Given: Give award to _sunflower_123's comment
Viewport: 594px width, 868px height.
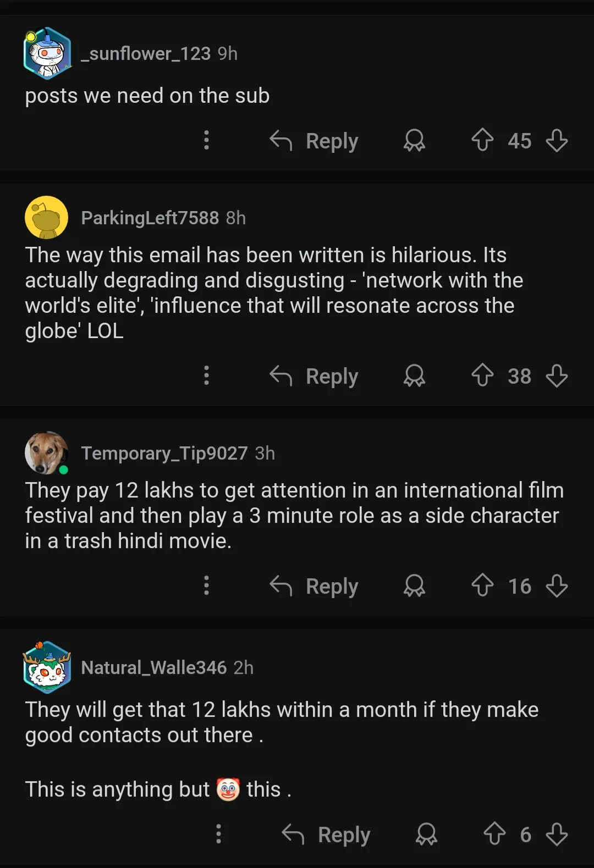Looking at the screenshot, I should point(414,140).
